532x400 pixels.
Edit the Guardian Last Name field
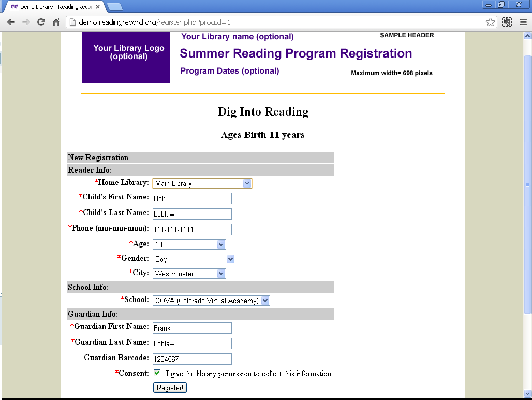192,344
